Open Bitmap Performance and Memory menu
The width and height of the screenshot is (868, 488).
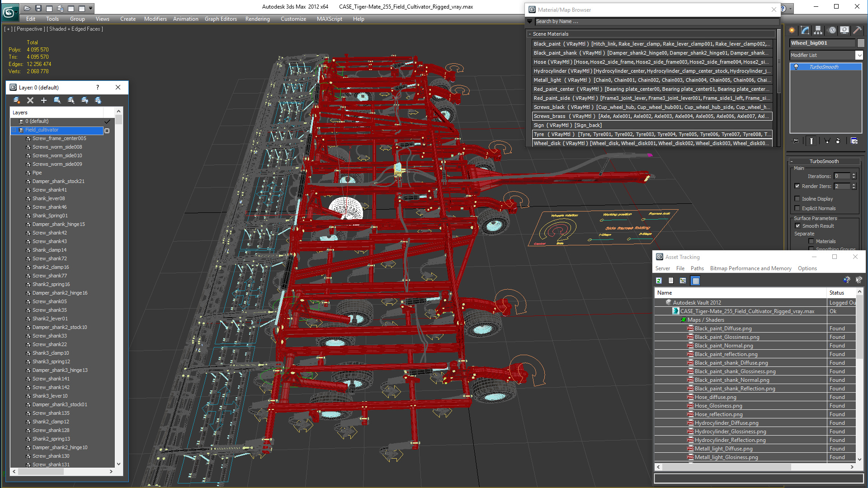tap(750, 268)
